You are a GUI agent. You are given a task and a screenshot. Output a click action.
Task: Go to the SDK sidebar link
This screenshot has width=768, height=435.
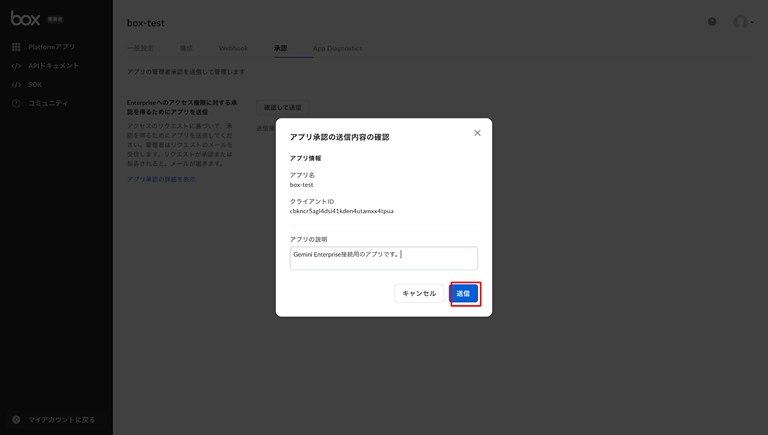click(35, 85)
